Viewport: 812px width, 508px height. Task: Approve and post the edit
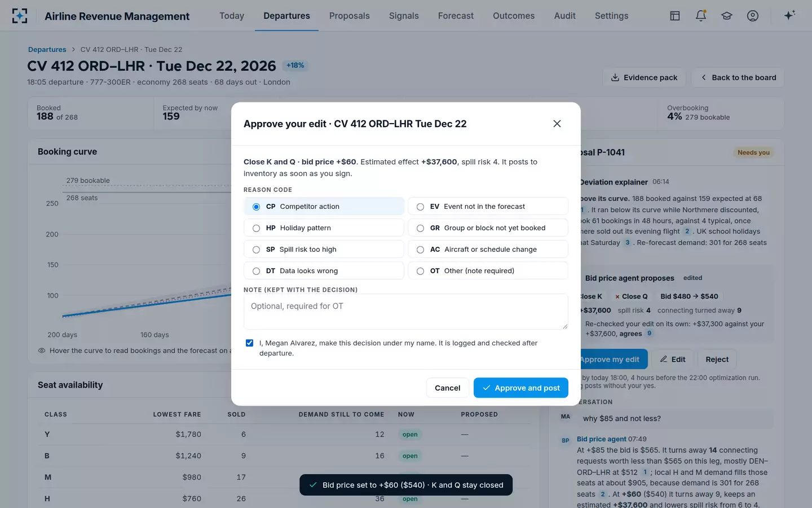[521, 388]
